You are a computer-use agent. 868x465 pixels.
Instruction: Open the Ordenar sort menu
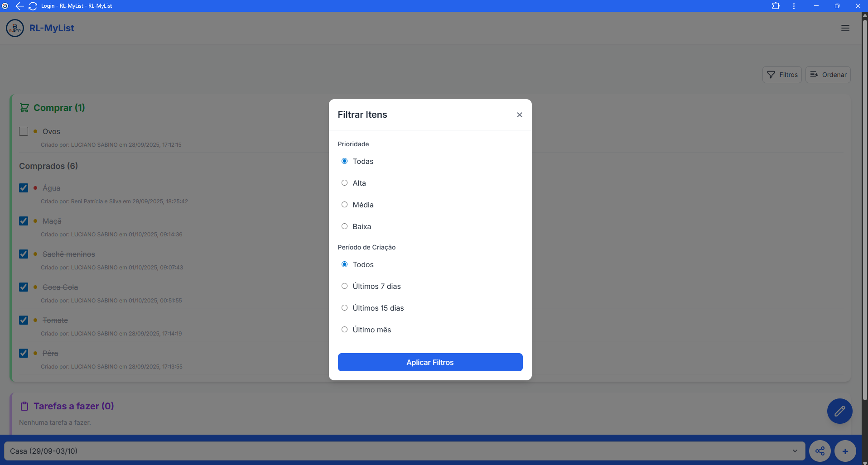coord(828,75)
